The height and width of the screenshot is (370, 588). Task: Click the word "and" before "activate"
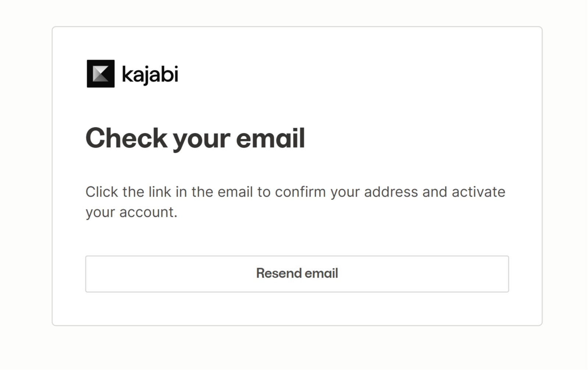pos(435,192)
